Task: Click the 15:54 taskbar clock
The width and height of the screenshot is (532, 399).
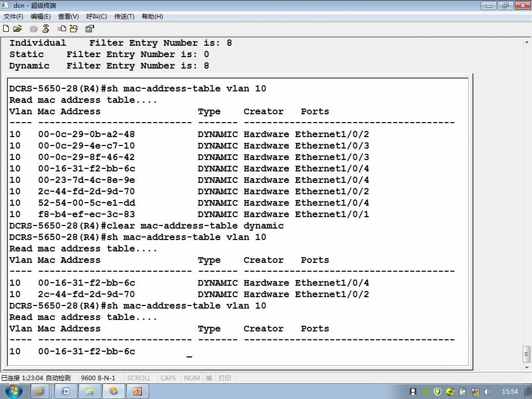Action: 510,392
